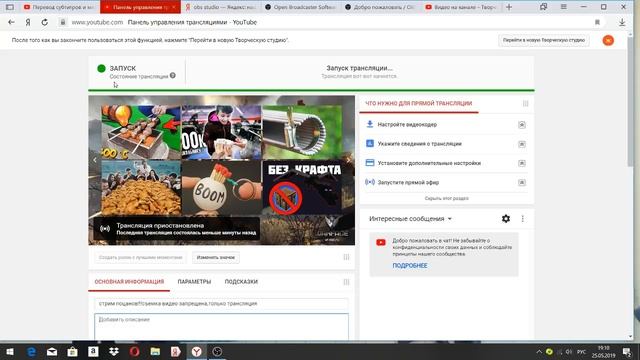The height and width of the screenshot is (360, 640).
Task: Open chat three-dot menu
Action: point(522,219)
